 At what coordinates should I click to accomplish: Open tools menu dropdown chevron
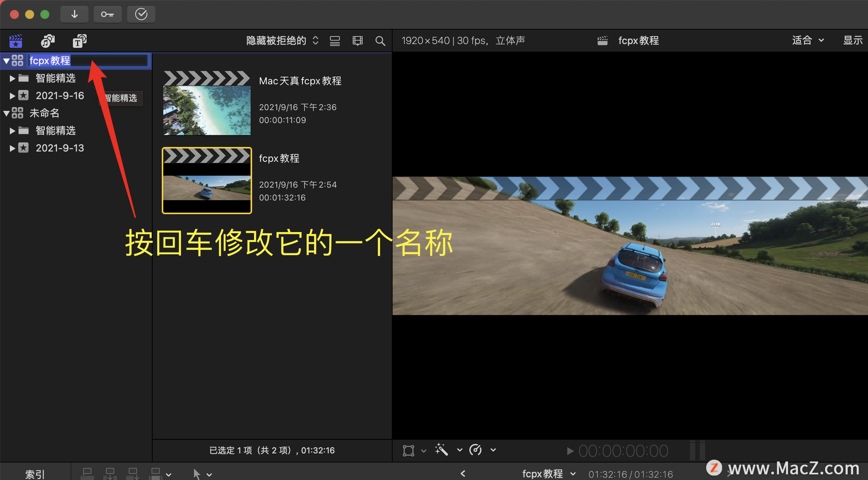(209, 475)
